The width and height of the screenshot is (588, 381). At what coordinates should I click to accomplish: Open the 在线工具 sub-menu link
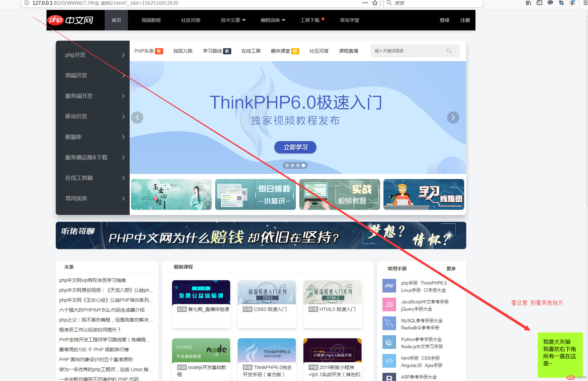(251, 51)
